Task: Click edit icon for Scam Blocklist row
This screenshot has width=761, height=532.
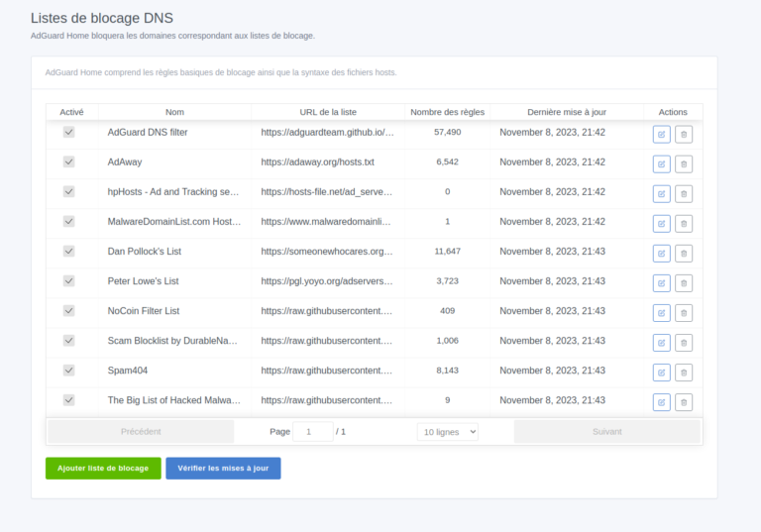Action: [661, 343]
